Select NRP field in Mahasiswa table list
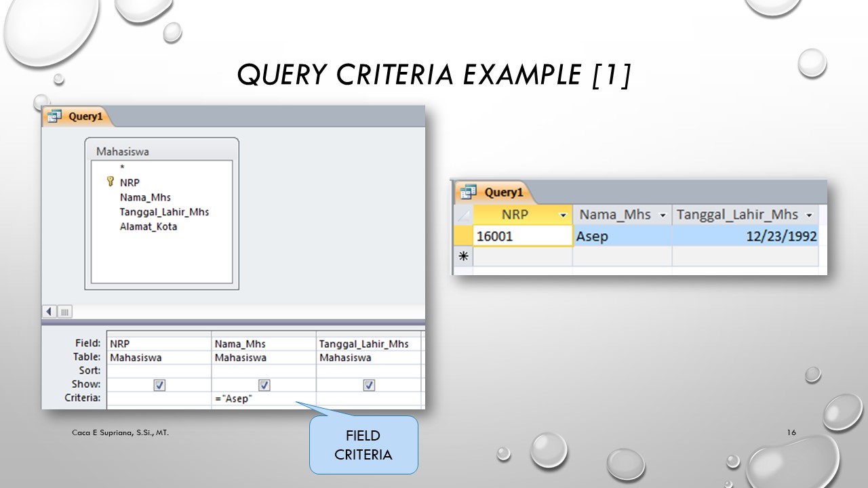The image size is (868, 488). point(130,182)
